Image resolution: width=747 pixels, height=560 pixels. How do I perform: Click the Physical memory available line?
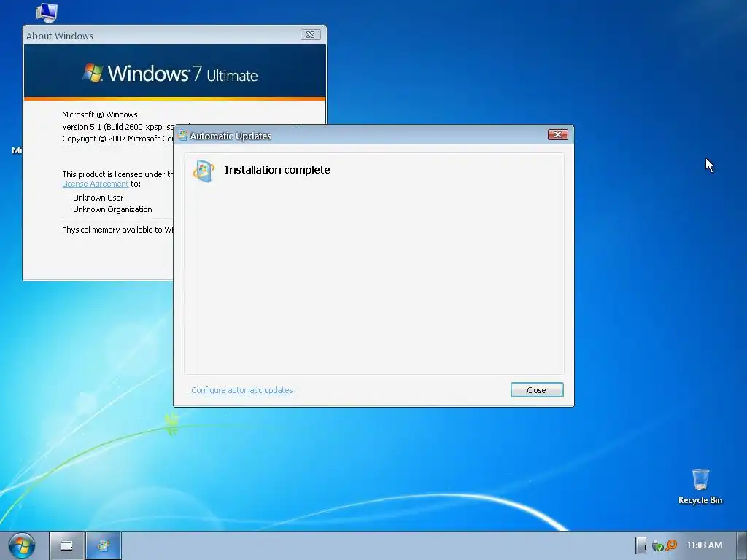pos(117,230)
